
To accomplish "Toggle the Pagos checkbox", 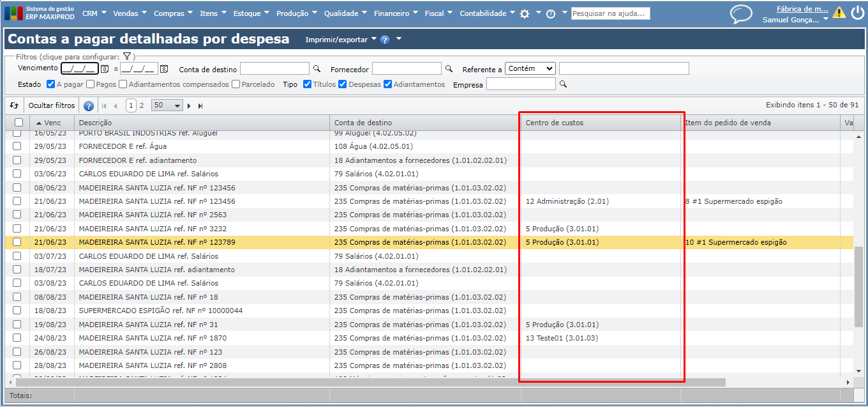I will point(91,84).
